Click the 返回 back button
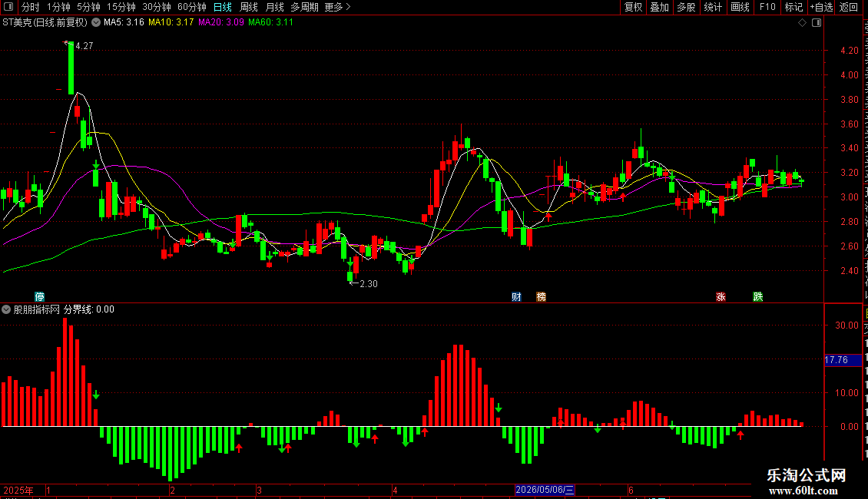The width and height of the screenshot is (868, 499). point(849,7)
